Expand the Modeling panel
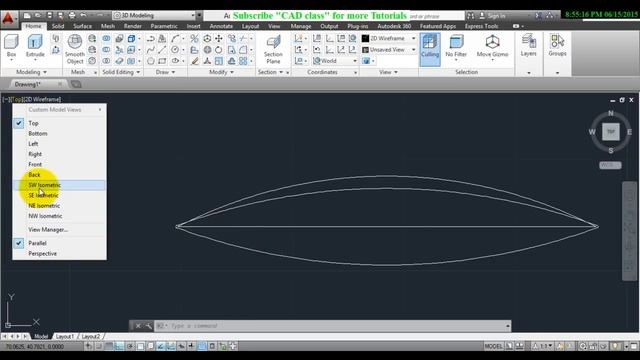The image size is (640, 360). click(x=31, y=72)
